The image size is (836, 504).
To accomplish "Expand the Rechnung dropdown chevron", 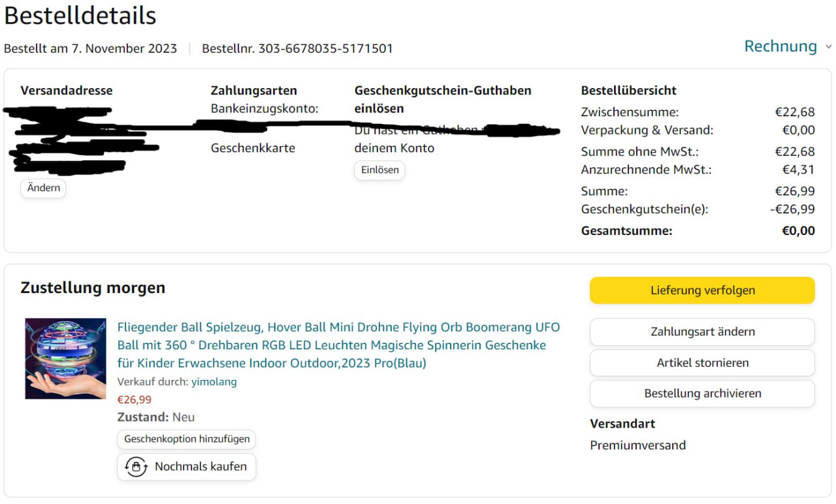I will coord(828,47).
